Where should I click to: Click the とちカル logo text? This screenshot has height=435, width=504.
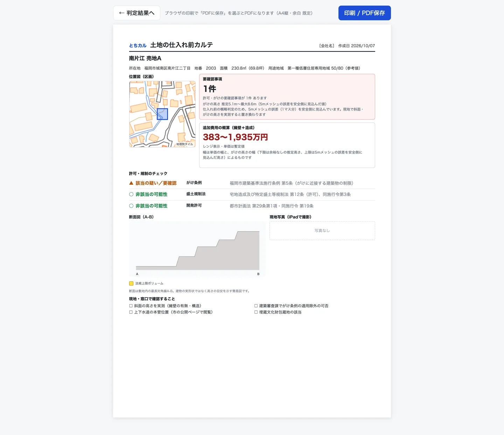click(138, 45)
